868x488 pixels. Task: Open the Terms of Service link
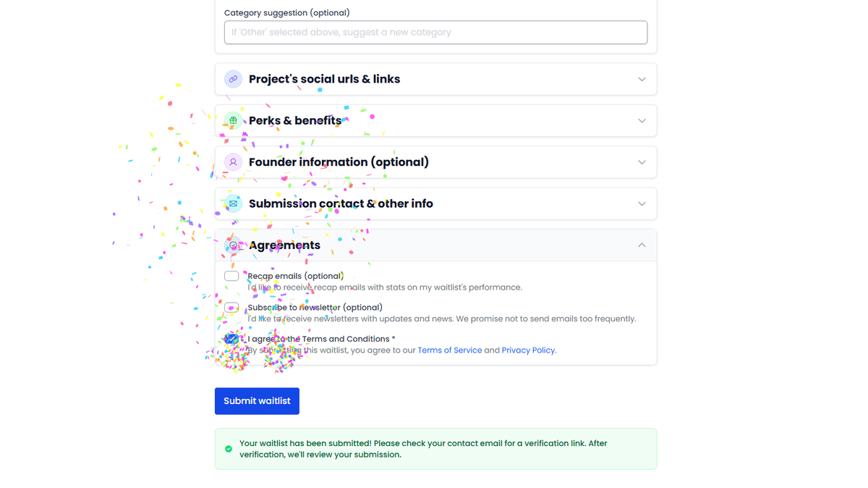pyautogui.click(x=449, y=350)
